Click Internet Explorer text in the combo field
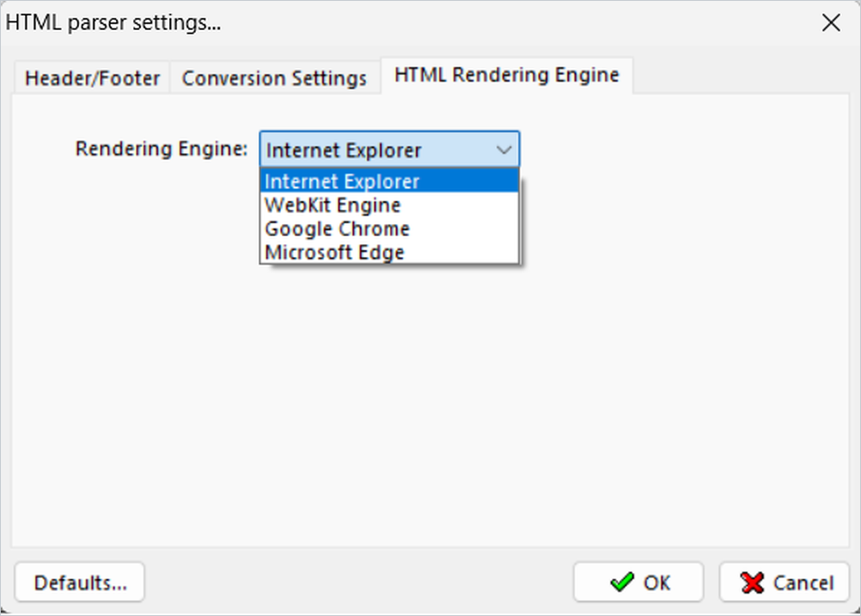This screenshot has width=861, height=616. pos(344,149)
